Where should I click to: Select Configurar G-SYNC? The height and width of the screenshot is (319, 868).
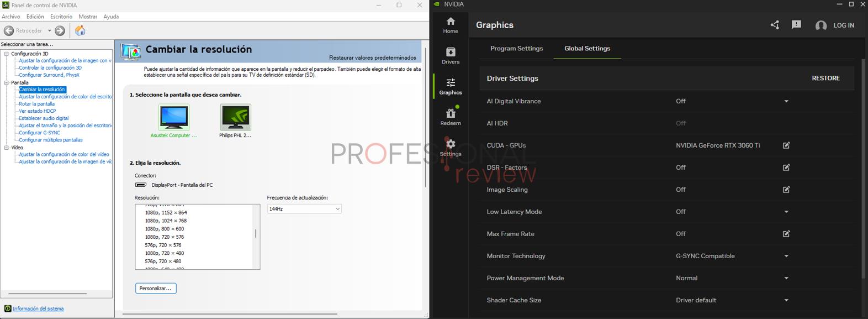point(40,133)
